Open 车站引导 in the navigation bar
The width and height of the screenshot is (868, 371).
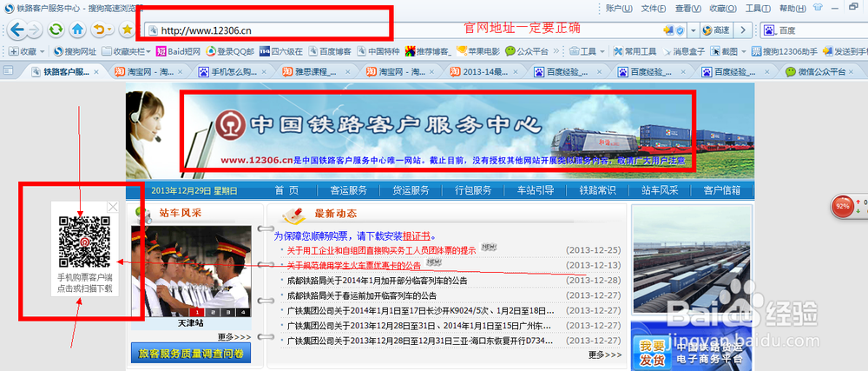pyautogui.click(x=536, y=190)
